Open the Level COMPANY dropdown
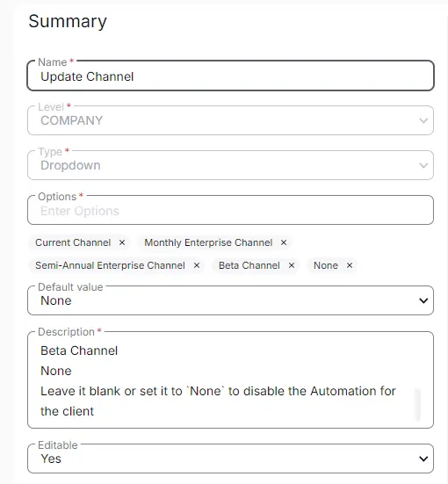Image resolution: width=448 pixels, height=484 pixels. click(x=230, y=120)
